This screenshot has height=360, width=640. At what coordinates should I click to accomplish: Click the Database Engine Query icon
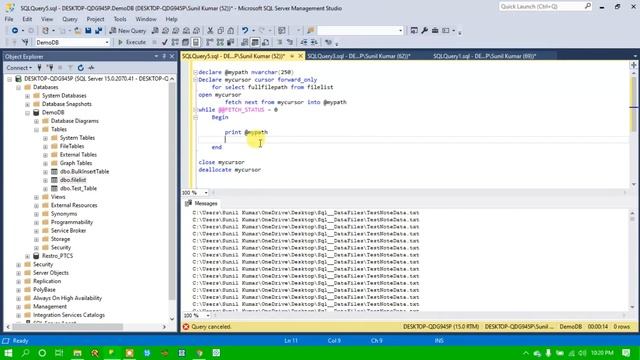[x=155, y=31]
